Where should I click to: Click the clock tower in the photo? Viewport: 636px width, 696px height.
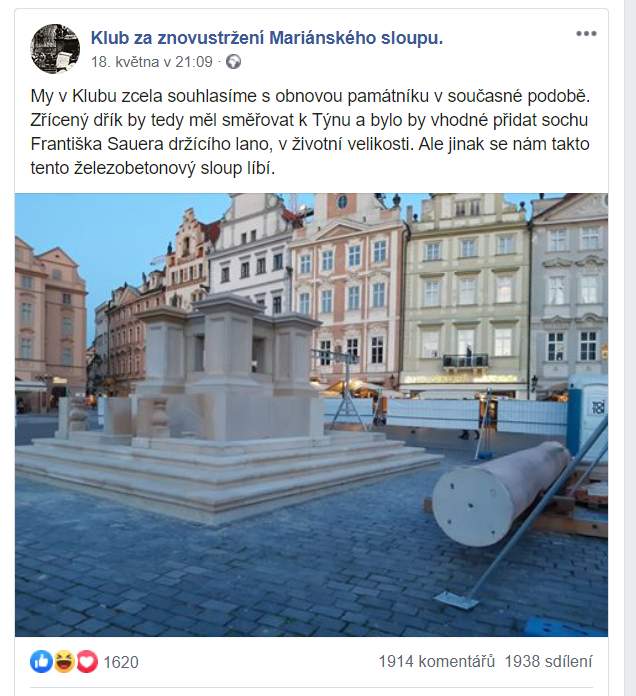342,207
